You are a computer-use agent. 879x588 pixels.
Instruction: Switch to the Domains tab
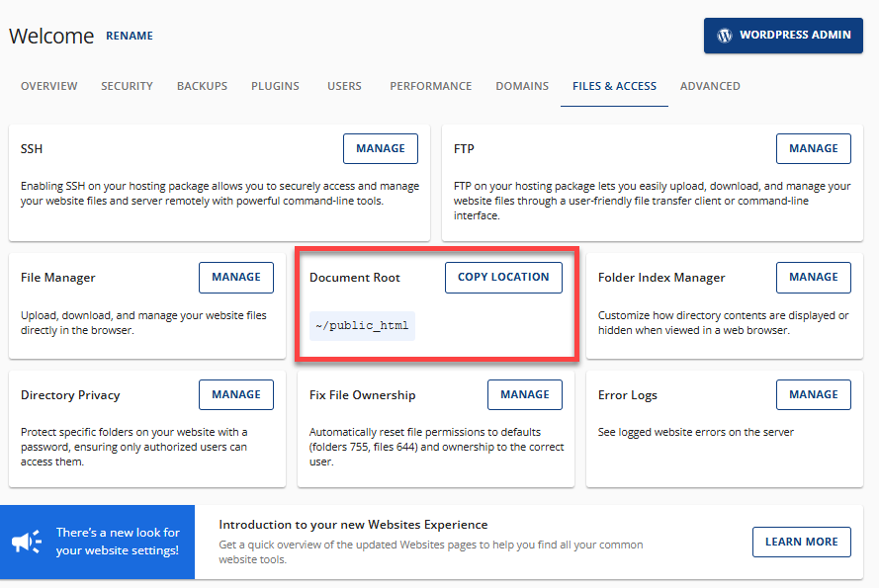[x=522, y=86]
